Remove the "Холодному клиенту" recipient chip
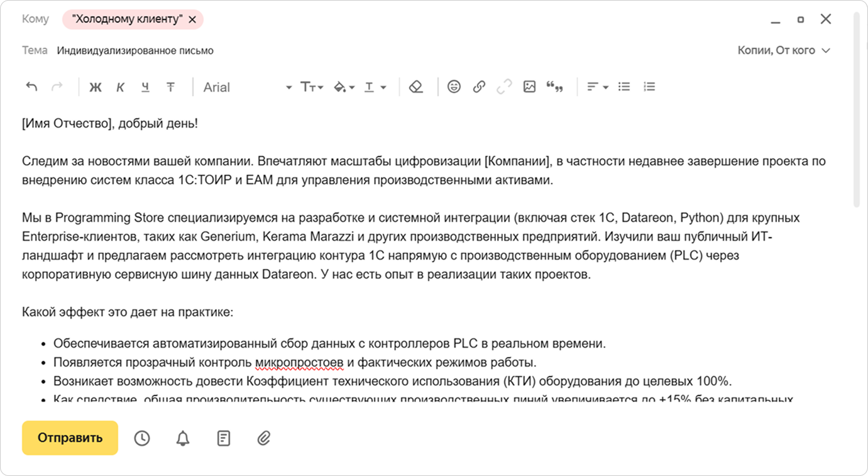Viewport: 868px width, 476px height. (192, 19)
